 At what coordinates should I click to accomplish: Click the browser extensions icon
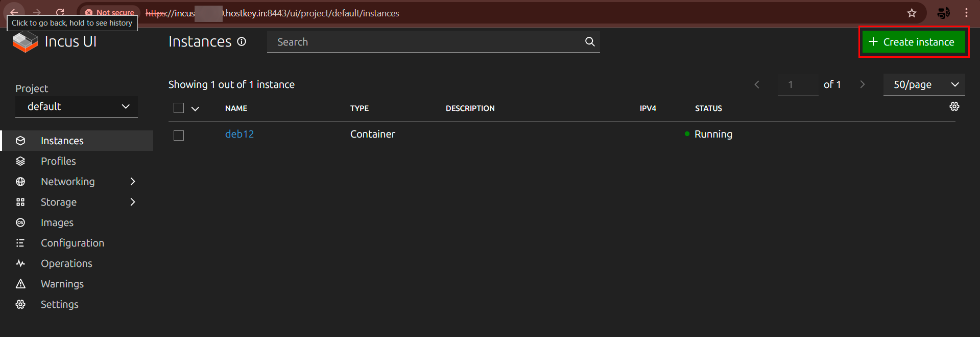(x=943, y=13)
